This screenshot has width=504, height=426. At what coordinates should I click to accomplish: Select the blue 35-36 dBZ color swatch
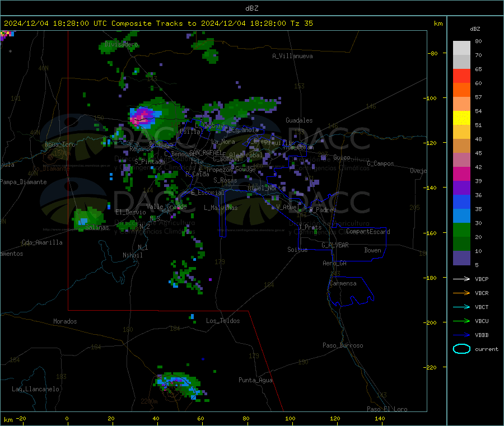pos(461,202)
